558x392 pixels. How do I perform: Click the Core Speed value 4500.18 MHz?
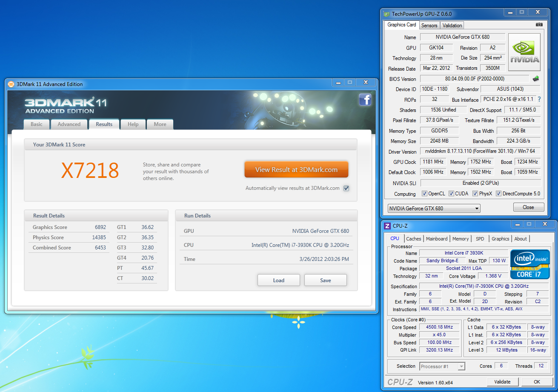click(439, 327)
